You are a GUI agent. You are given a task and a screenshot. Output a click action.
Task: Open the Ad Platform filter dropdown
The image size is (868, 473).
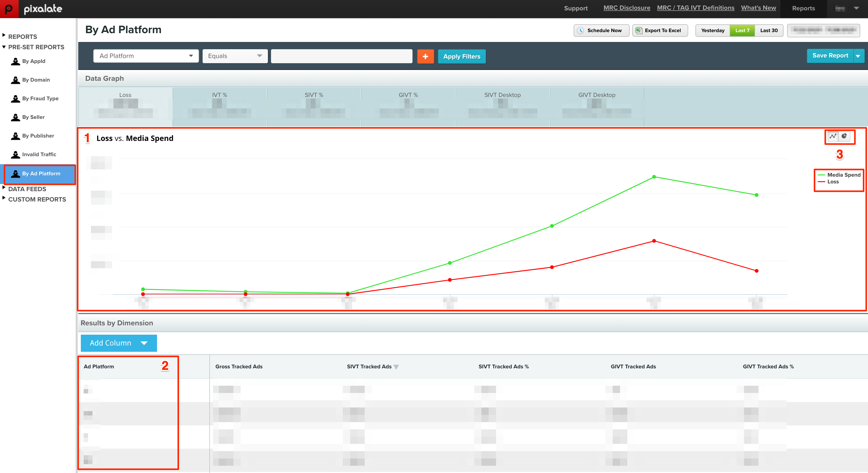pos(146,56)
